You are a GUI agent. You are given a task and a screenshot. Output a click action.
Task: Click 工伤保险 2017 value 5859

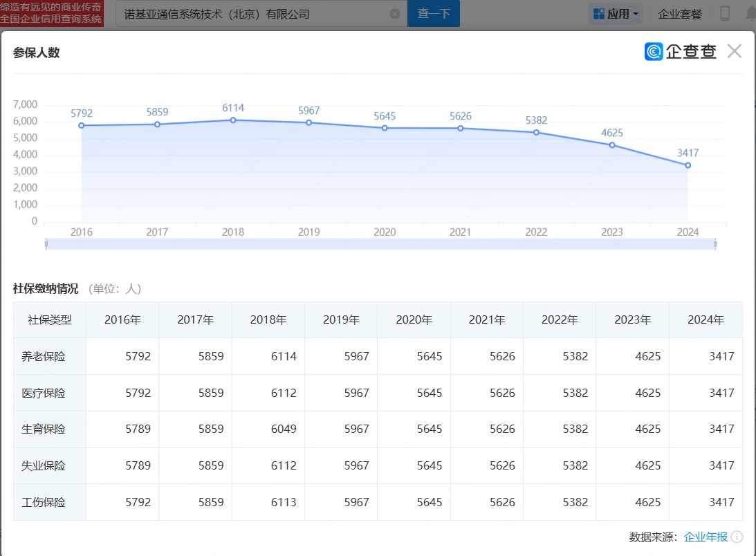(x=211, y=502)
